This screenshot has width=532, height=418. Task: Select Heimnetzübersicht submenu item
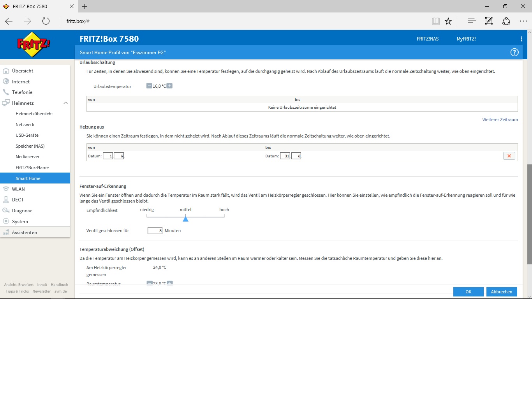(x=35, y=114)
